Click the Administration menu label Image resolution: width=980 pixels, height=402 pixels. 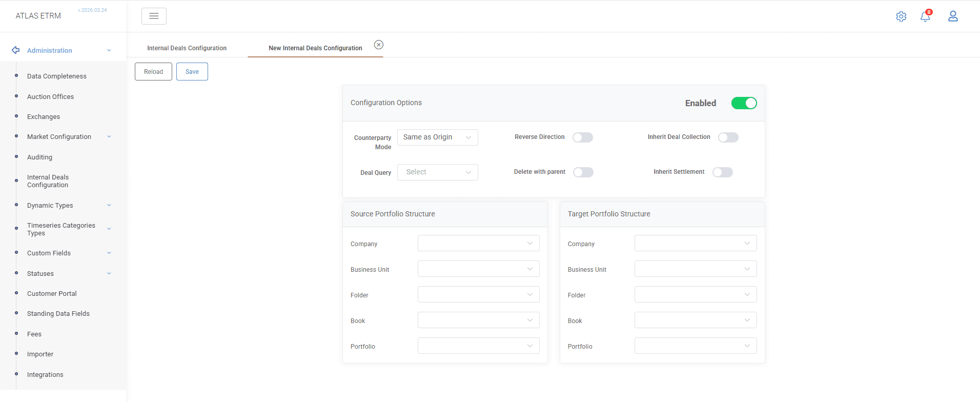[50, 51]
